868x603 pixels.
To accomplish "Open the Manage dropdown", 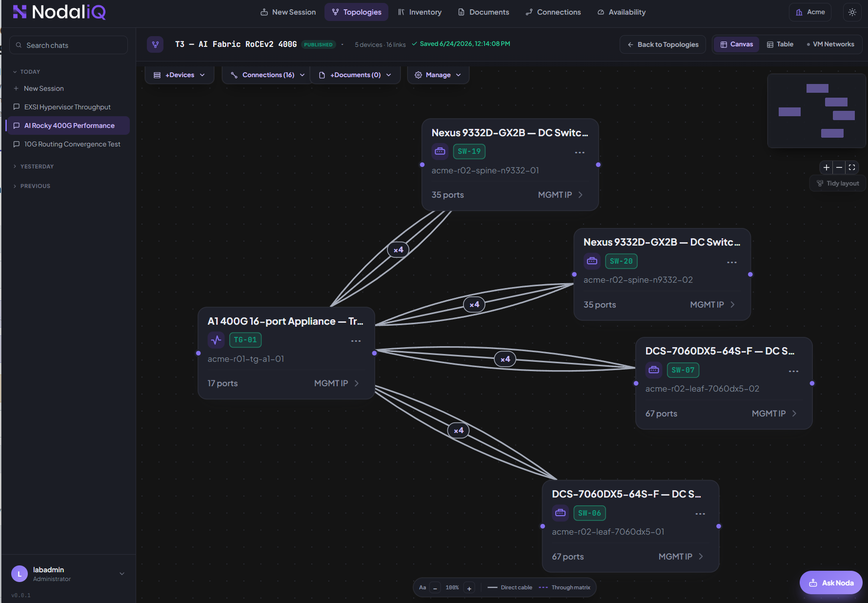I will [x=438, y=75].
